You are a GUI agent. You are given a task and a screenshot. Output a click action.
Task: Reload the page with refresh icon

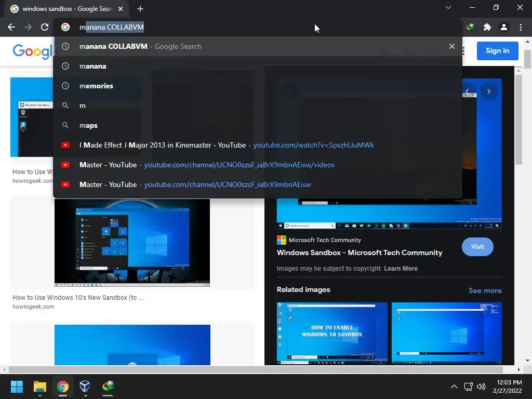coord(45,27)
